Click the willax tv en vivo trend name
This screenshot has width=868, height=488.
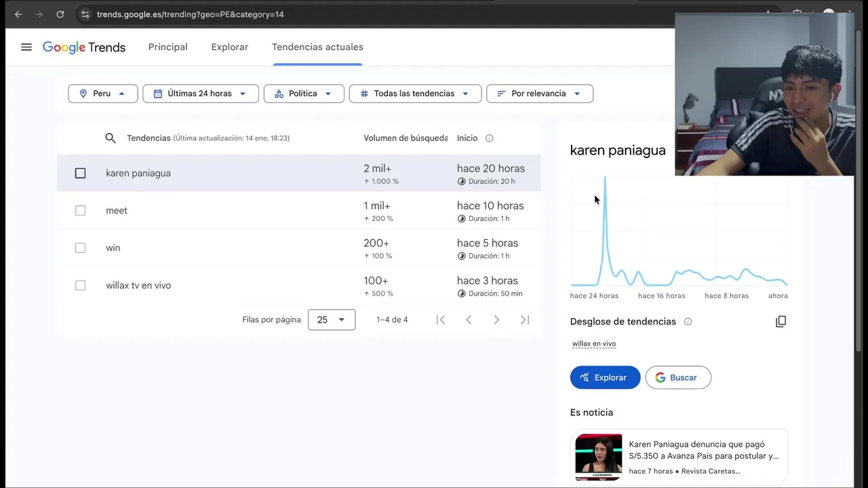point(138,285)
